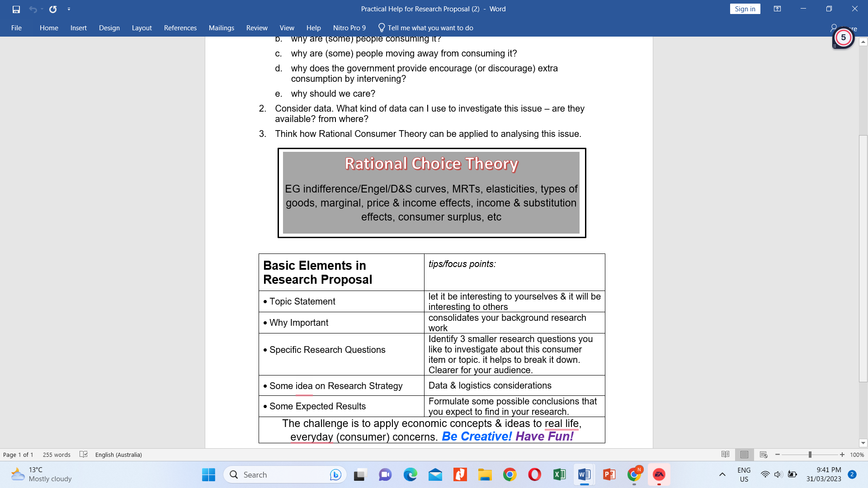Open the Tell me what you want to do search
This screenshot has height=488, width=868.
point(425,28)
